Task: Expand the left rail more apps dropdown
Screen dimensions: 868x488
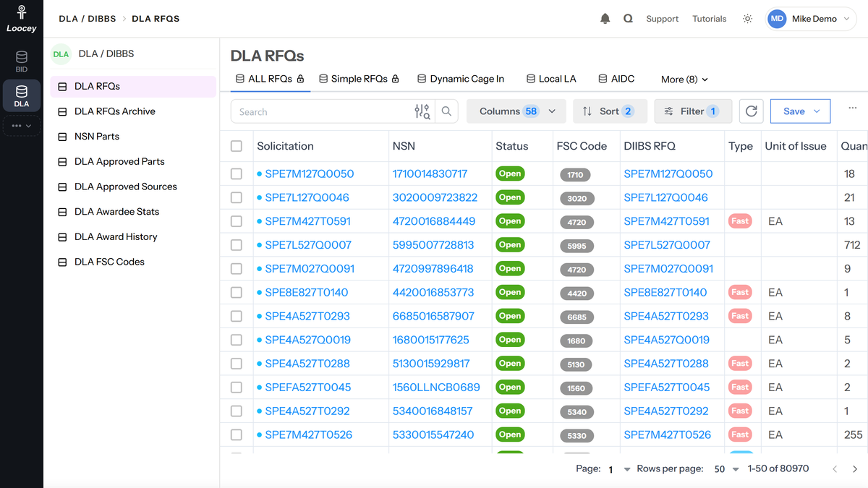Action: tap(22, 126)
